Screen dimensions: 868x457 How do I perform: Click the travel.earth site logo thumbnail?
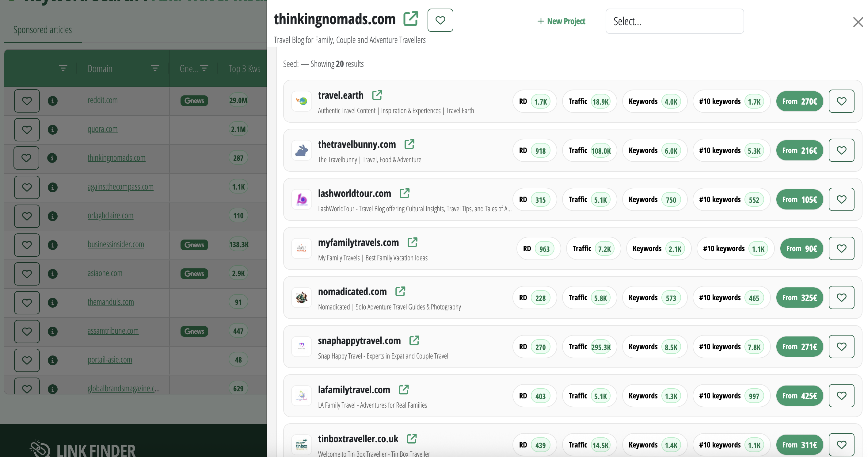click(301, 101)
